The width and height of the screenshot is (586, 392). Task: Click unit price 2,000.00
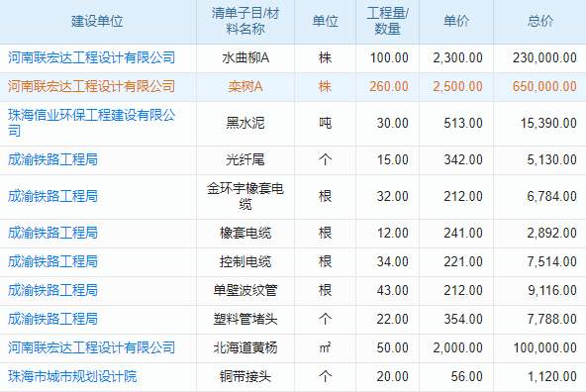pos(457,347)
